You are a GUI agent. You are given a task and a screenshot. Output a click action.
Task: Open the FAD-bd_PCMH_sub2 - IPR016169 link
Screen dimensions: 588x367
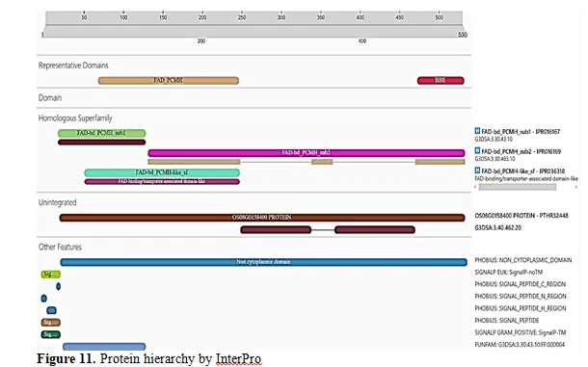[x=521, y=151]
